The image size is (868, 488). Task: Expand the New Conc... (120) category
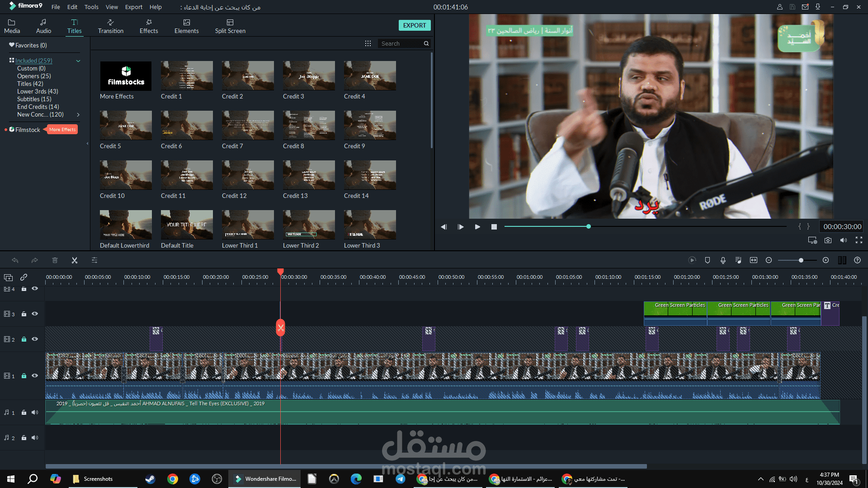click(78, 115)
